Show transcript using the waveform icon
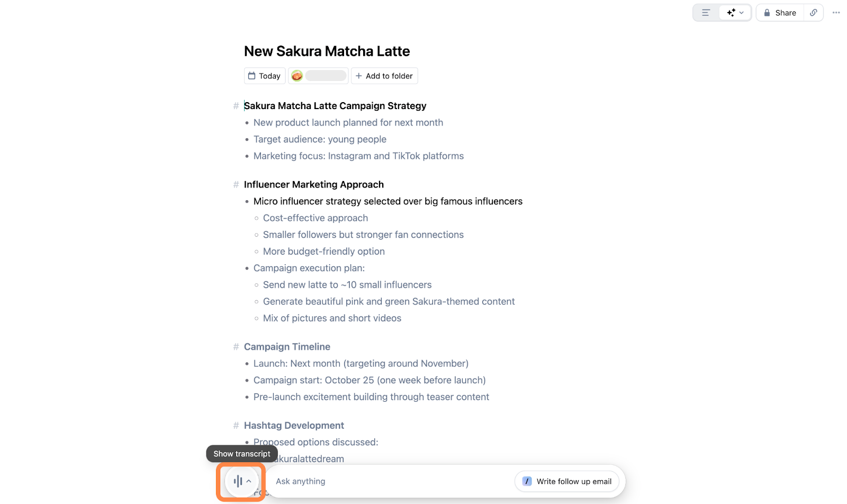 238,481
